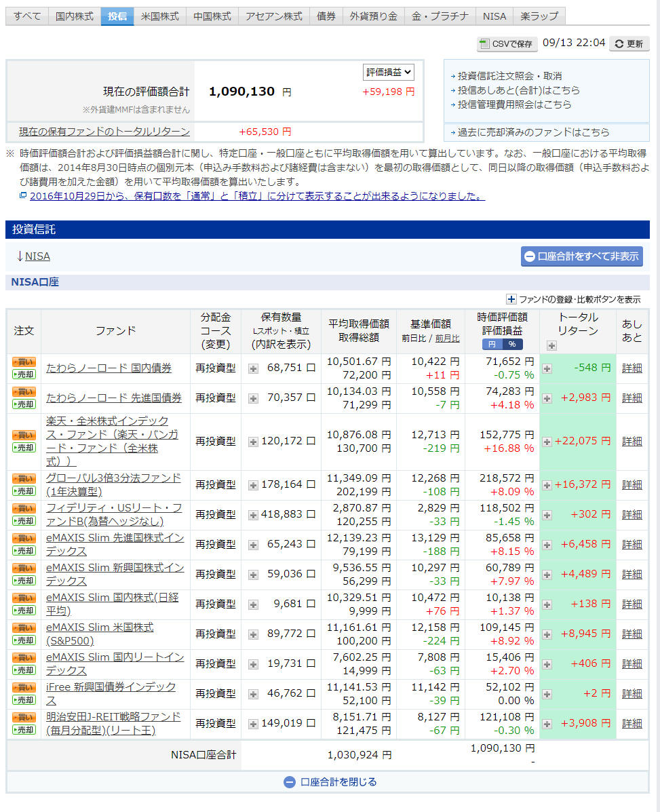Click 売却 icon for 明治安田J-REIT戦略ファンド
This screenshot has width=660, height=812.
pos(24,730)
